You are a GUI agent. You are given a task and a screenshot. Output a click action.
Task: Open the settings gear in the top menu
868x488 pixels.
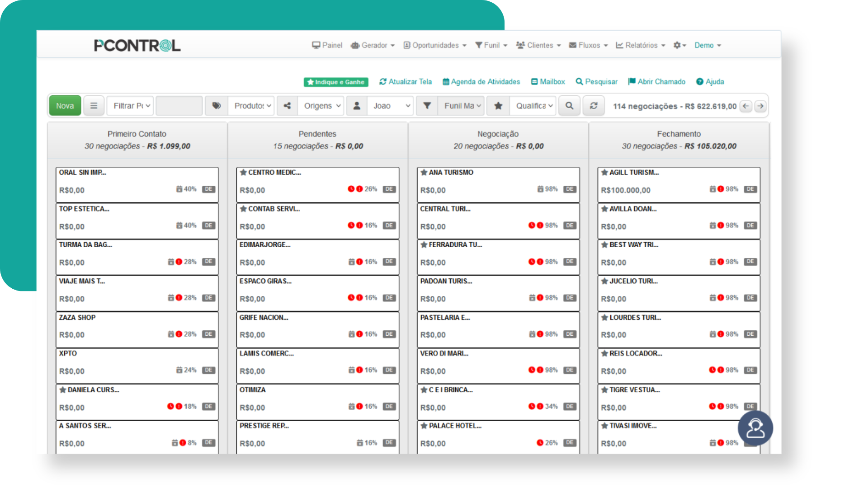point(677,45)
